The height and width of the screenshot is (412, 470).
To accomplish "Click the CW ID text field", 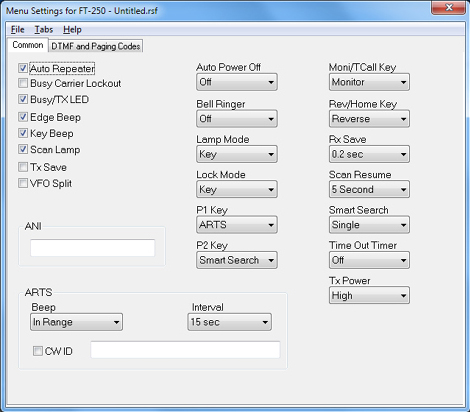I will (x=185, y=350).
